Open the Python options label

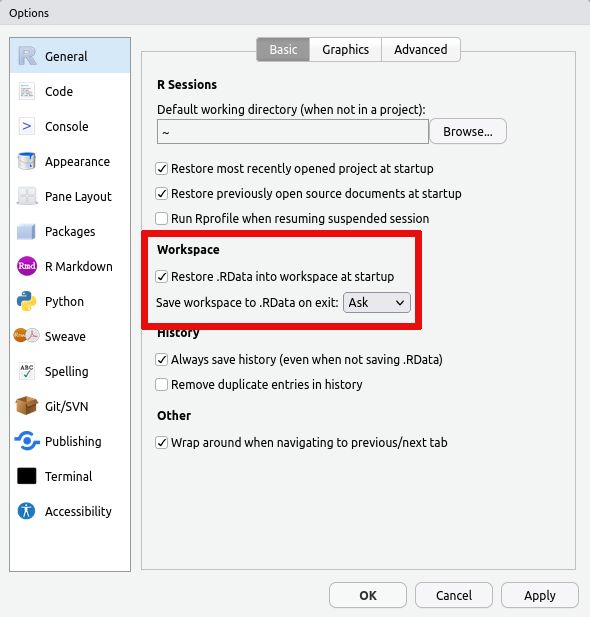(64, 302)
